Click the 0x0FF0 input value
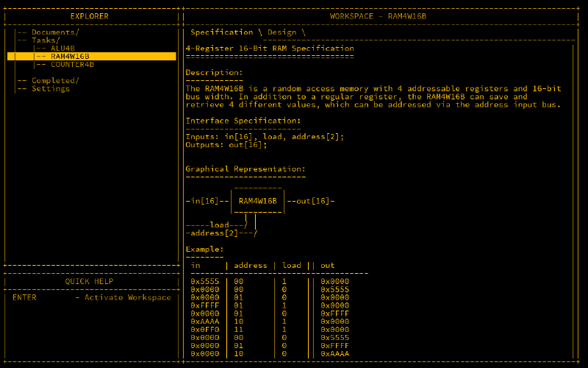588x368 pixels. coord(205,330)
